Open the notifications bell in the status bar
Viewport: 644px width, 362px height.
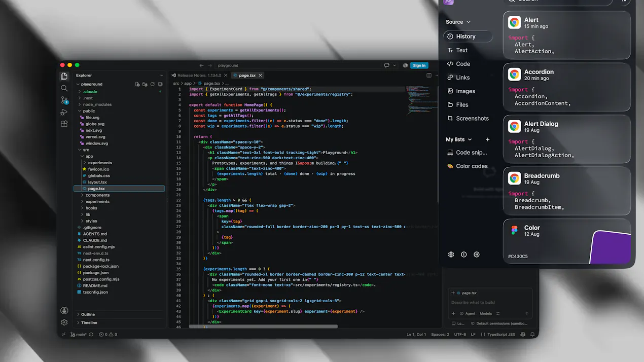(x=532, y=335)
